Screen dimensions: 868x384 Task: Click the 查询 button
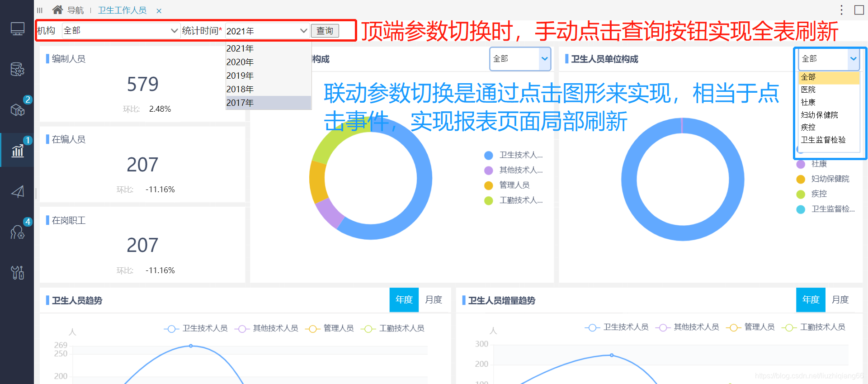(x=325, y=31)
